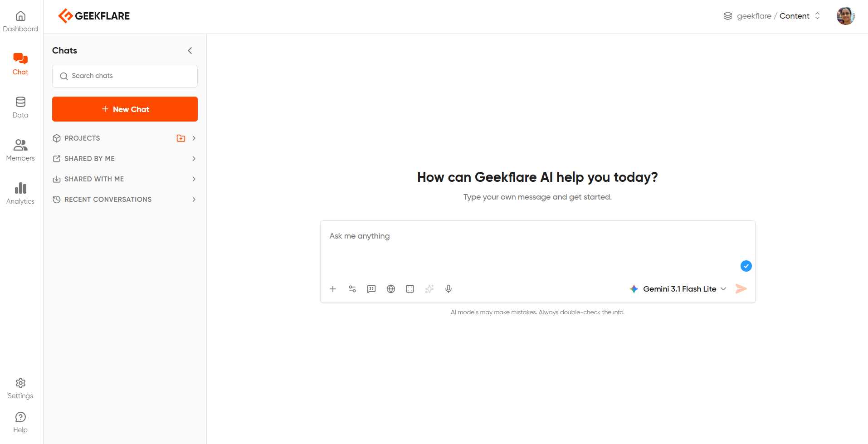Open the Members section

coord(20,151)
